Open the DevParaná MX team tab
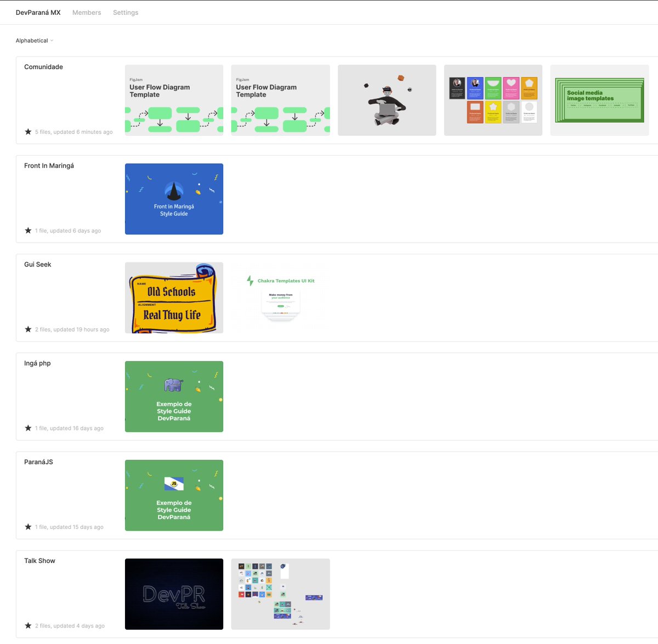The width and height of the screenshot is (658, 644). [38, 13]
